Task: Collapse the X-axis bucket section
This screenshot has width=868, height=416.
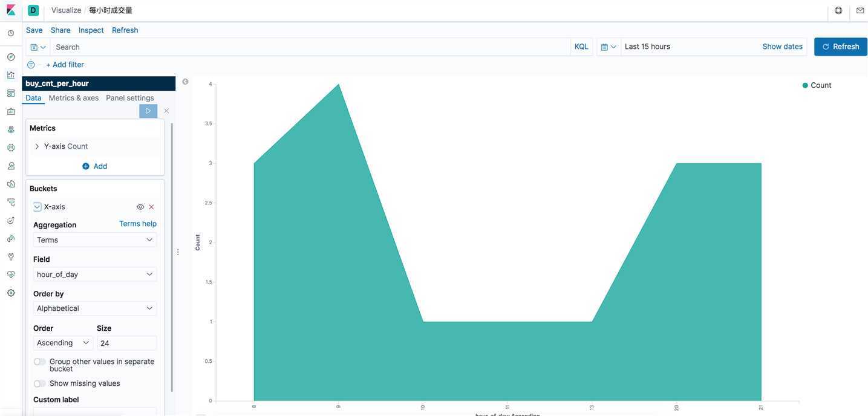Action: point(38,207)
